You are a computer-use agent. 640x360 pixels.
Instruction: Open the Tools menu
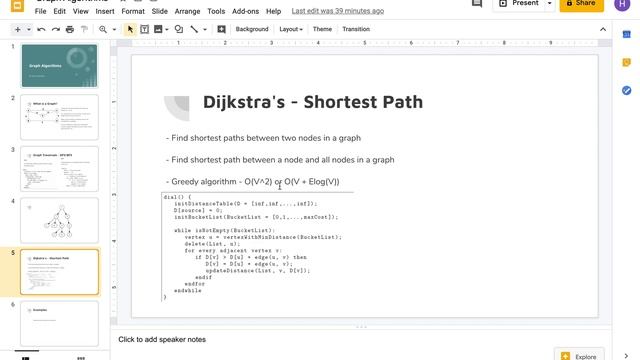point(216,11)
